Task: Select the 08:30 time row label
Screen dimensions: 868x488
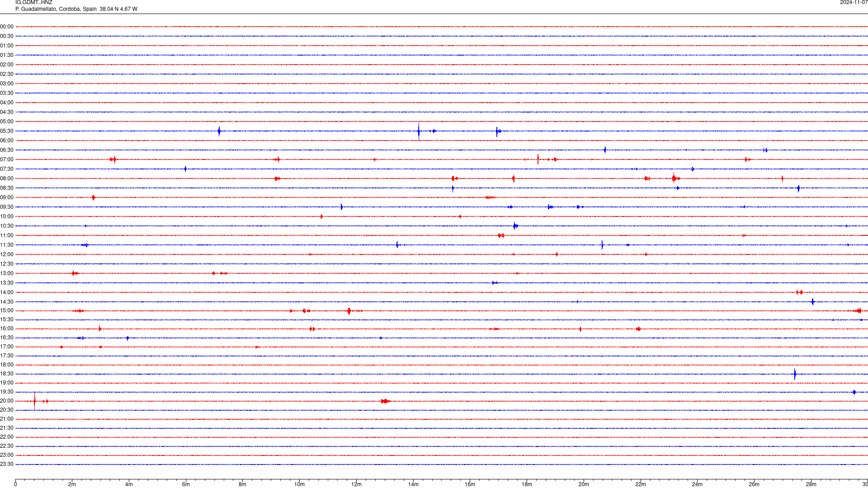Action: coord(7,188)
